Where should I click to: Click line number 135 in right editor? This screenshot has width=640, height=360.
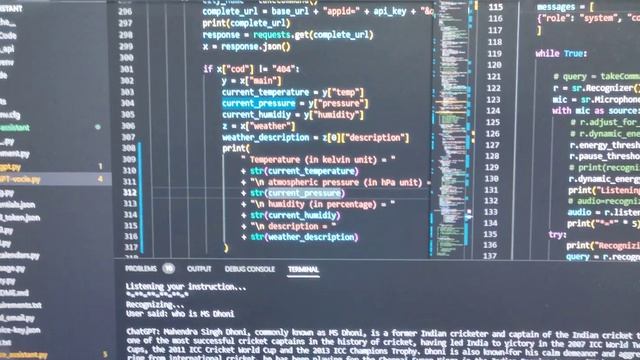tap(490, 234)
